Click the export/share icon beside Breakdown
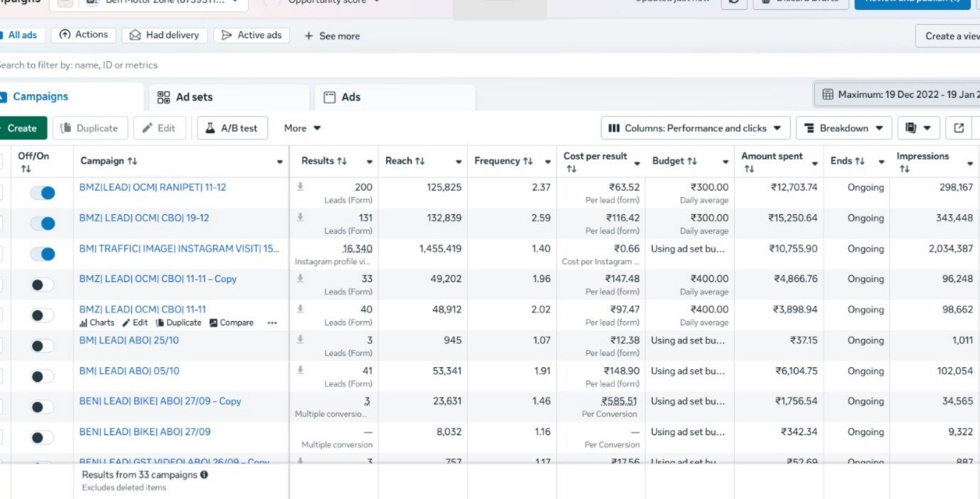 (959, 128)
